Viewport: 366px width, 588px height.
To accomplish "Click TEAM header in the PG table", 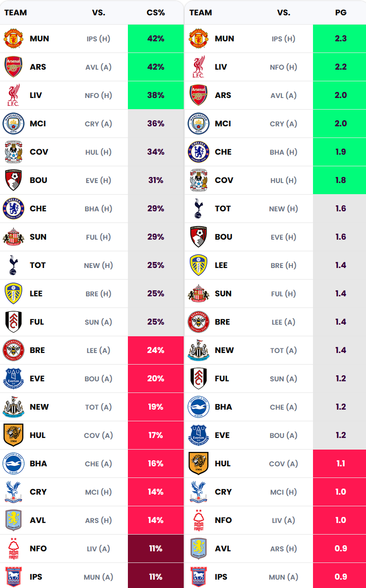I will tap(201, 13).
